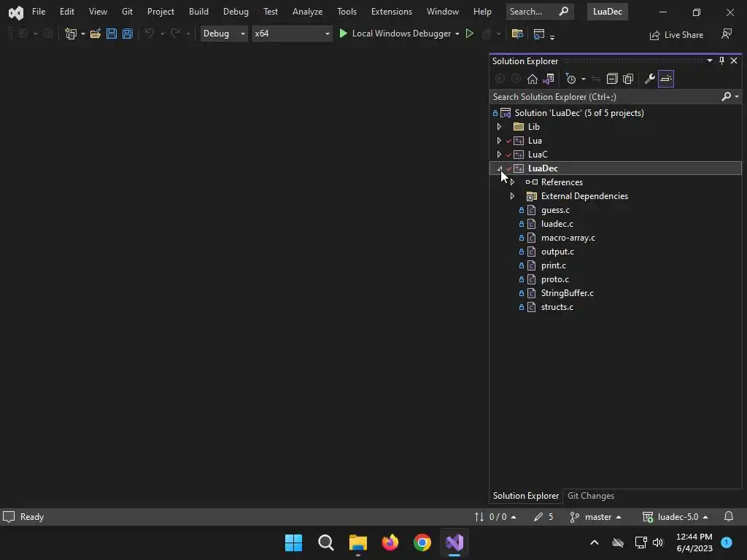Open the master branch selector
The height and width of the screenshot is (560, 747).
click(x=595, y=517)
